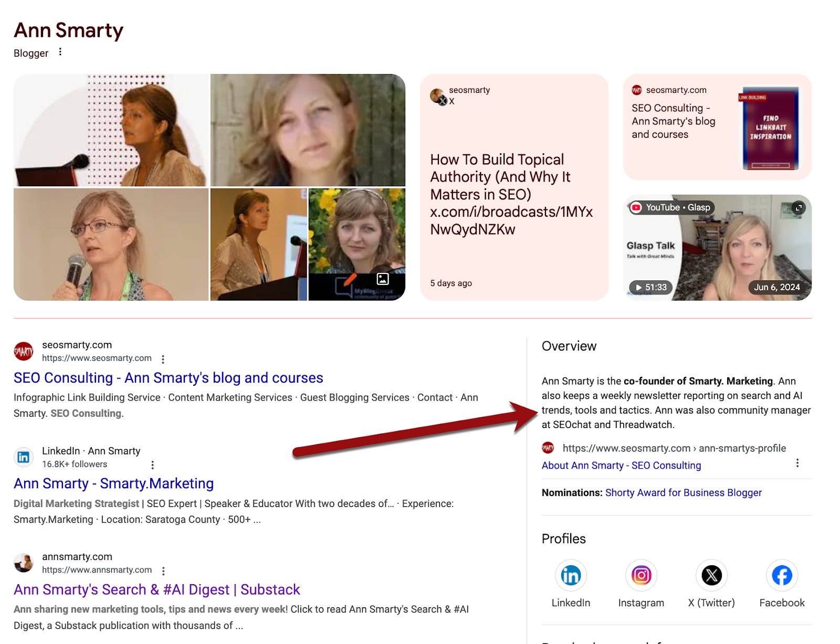The image size is (840, 644).
Task: Open Ann Smarty's Search & #AI Digest Substack
Action: pyautogui.click(x=157, y=589)
